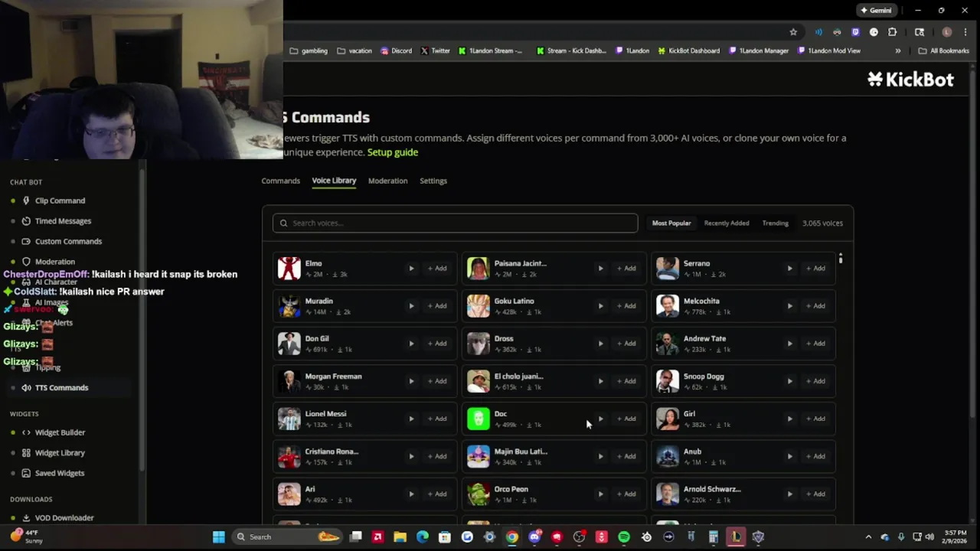Play the Serrano voice preview
Image resolution: width=980 pixels, height=551 pixels.
point(789,269)
